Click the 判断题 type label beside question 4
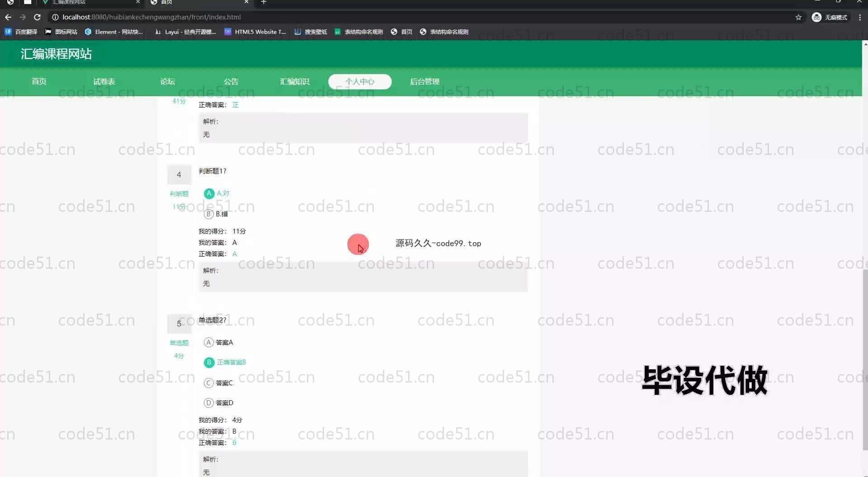Viewport: 868px width, 477px height. [179, 194]
